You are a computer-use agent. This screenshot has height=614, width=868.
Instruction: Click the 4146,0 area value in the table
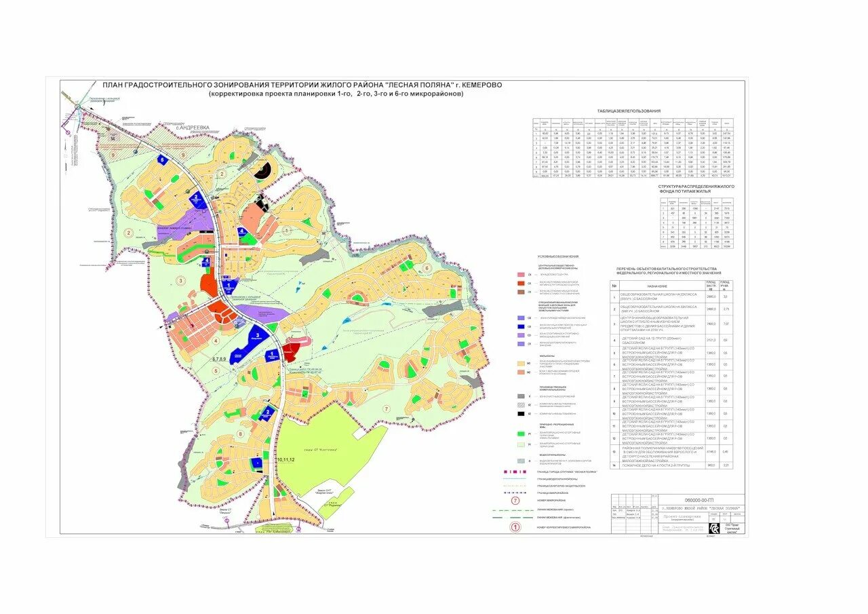(711, 453)
